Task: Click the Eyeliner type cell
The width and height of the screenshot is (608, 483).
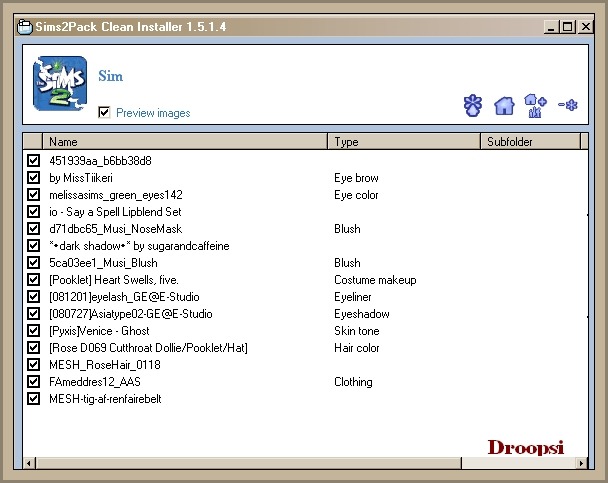Action: (x=352, y=297)
